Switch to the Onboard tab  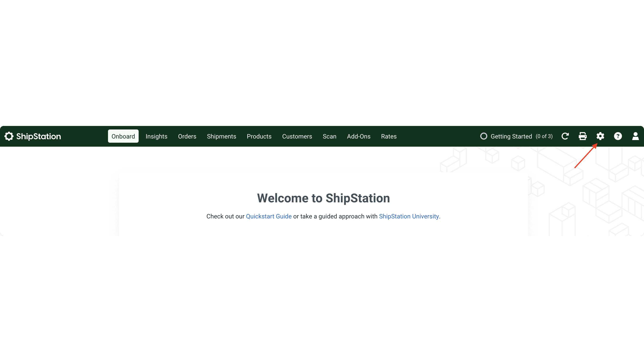coord(123,136)
